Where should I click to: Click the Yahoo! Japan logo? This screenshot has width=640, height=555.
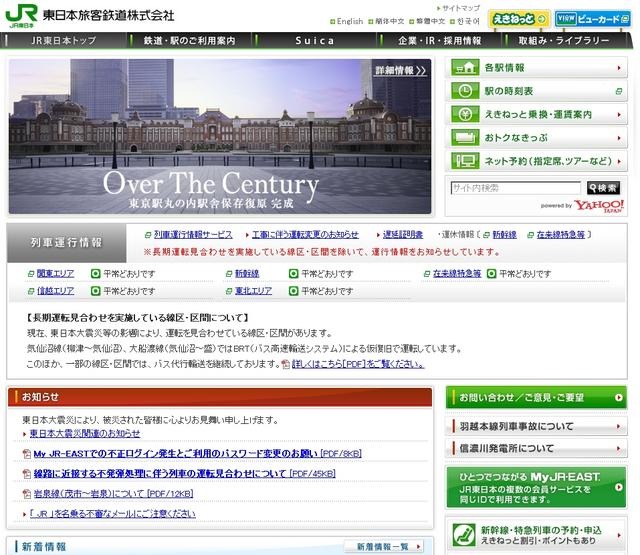(x=599, y=206)
